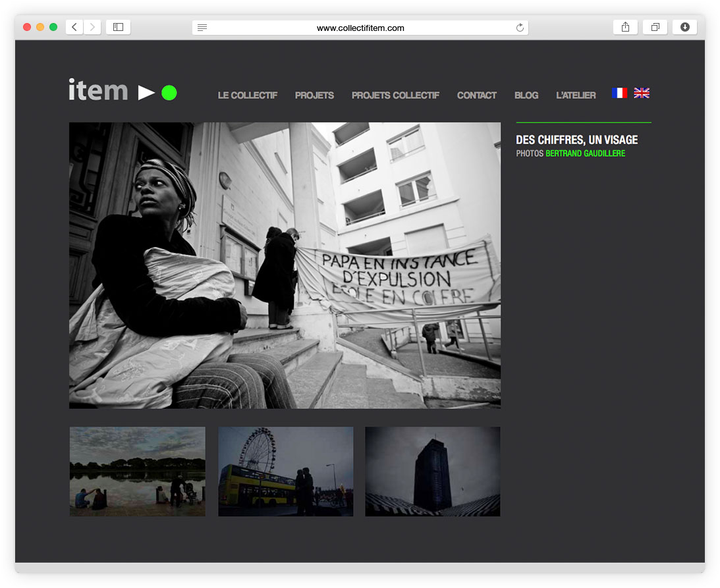The width and height of the screenshot is (720, 588).
Task: Open the ferris wheel and bus thumbnail
Action: [285, 471]
